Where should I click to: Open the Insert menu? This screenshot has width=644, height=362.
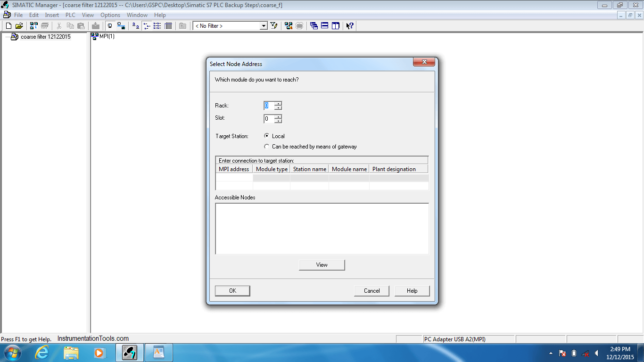point(52,15)
